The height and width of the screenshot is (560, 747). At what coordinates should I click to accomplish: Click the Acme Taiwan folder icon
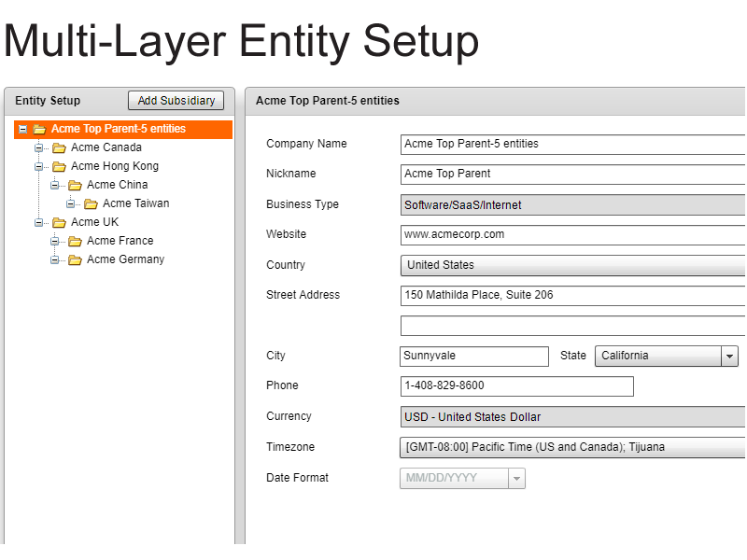(91, 203)
